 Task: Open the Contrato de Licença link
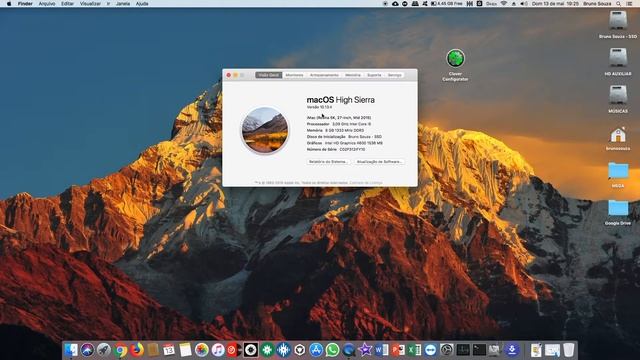pos(366,183)
